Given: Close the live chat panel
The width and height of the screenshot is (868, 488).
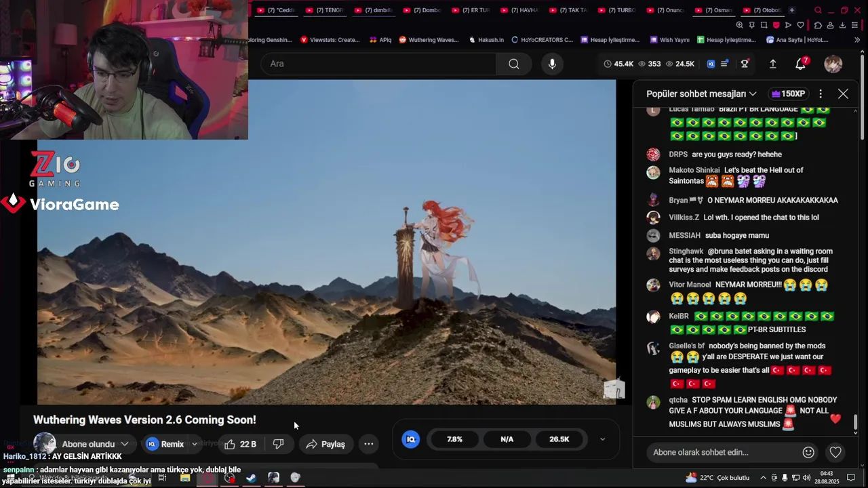Looking at the screenshot, I should point(843,94).
